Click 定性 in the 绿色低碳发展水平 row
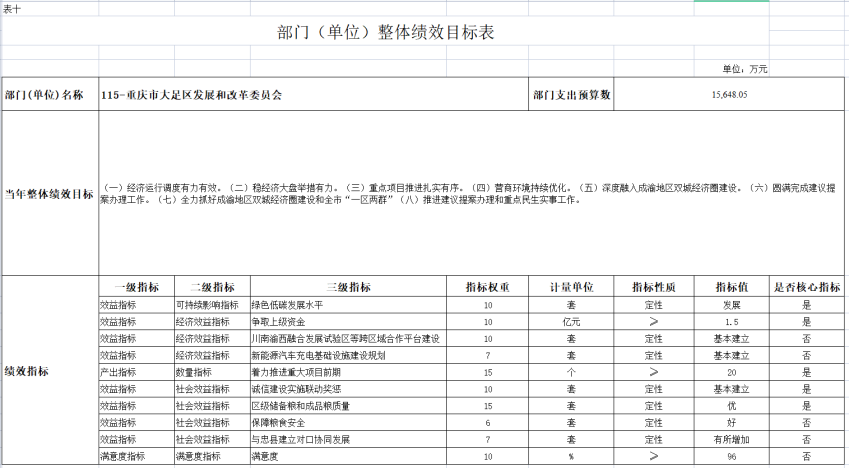This screenshot has width=850, height=469. pos(654,305)
